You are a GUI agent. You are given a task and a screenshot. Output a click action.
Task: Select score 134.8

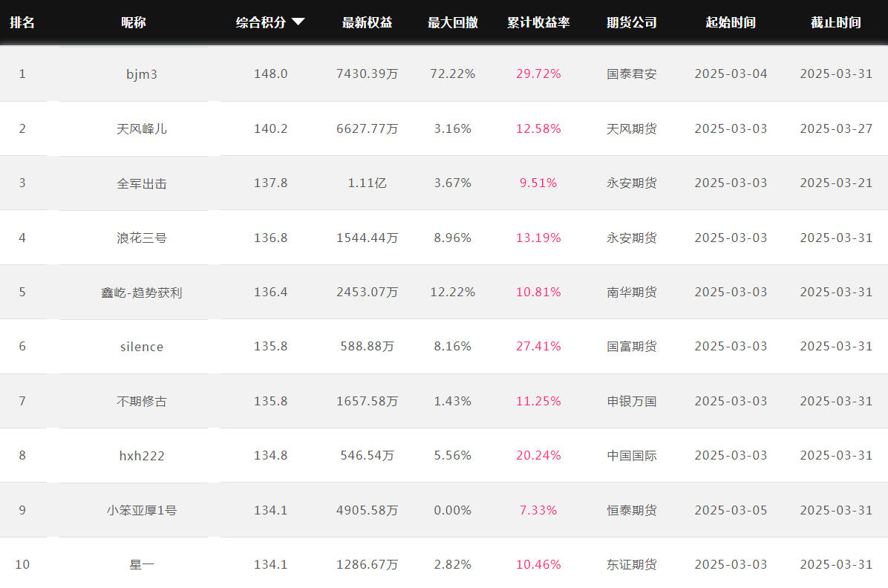(x=271, y=455)
